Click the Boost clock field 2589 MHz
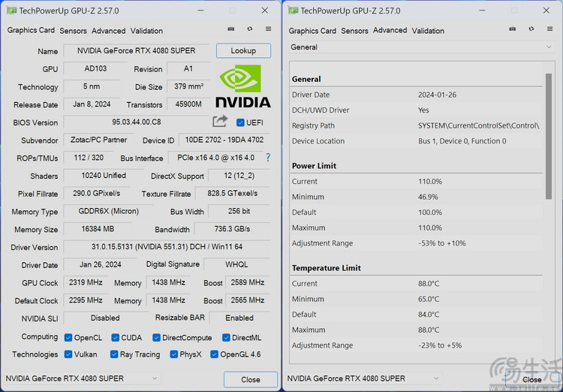The width and height of the screenshot is (563, 392). pyautogui.click(x=248, y=282)
